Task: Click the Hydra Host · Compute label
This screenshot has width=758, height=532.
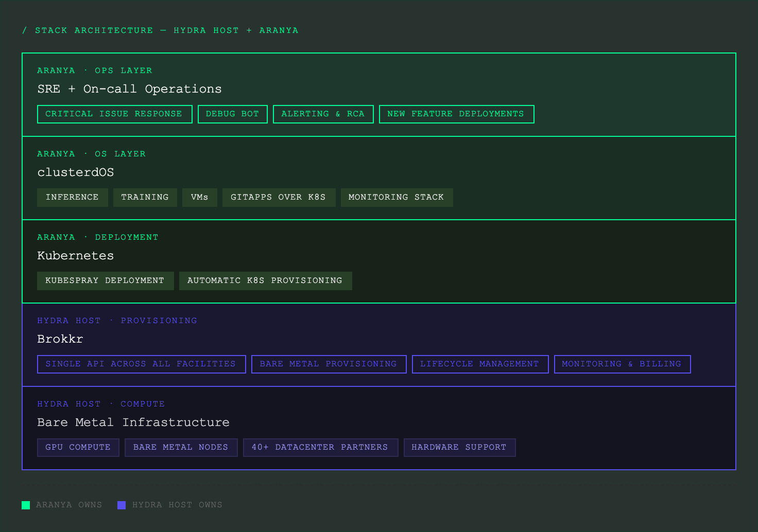Action: point(101,404)
